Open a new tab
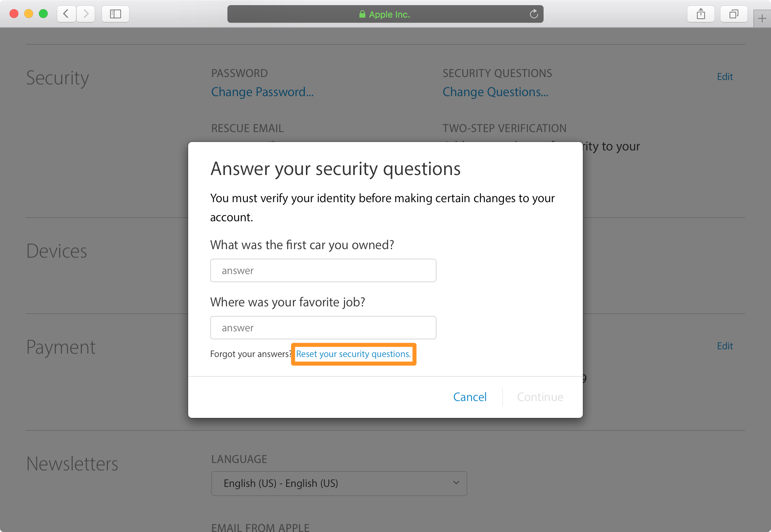Viewport: 771px width, 532px height. pos(762,18)
